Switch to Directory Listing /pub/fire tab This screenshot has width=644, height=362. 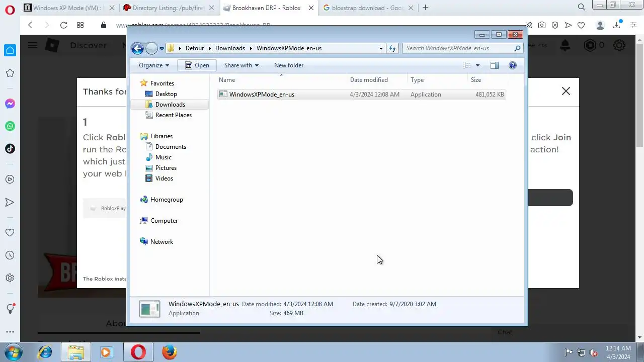click(x=169, y=8)
